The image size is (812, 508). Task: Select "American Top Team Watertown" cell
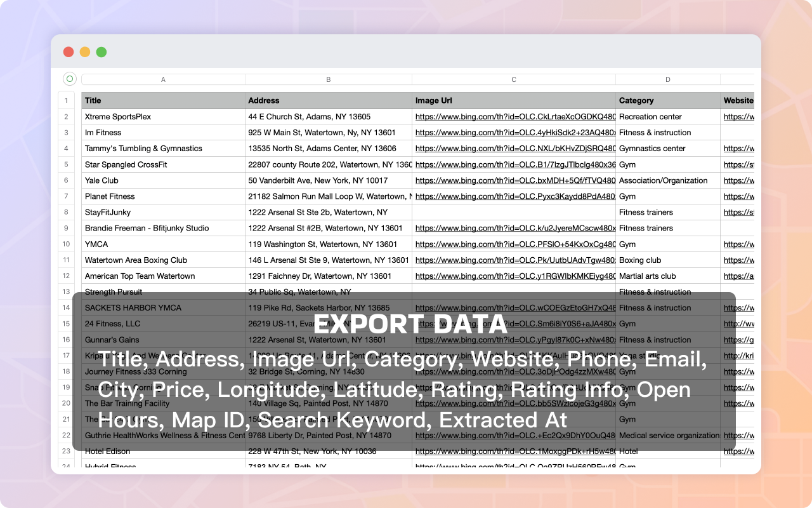click(163, 276)
